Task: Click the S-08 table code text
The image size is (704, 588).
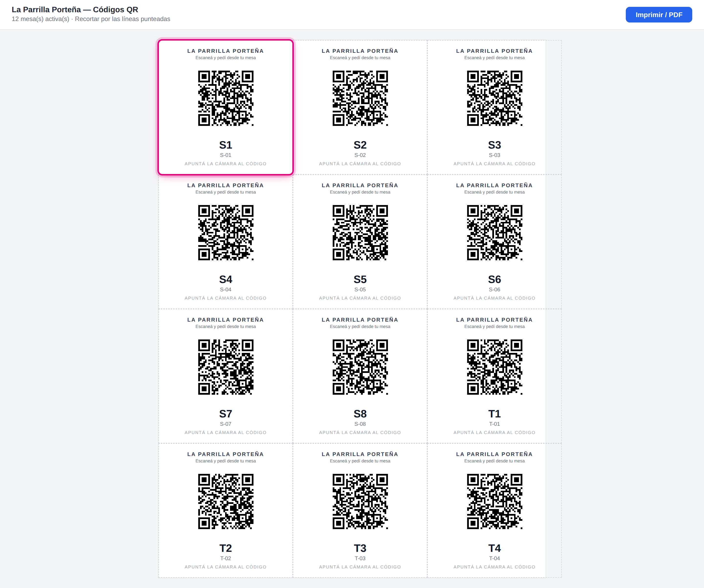Action: (360, 424)
